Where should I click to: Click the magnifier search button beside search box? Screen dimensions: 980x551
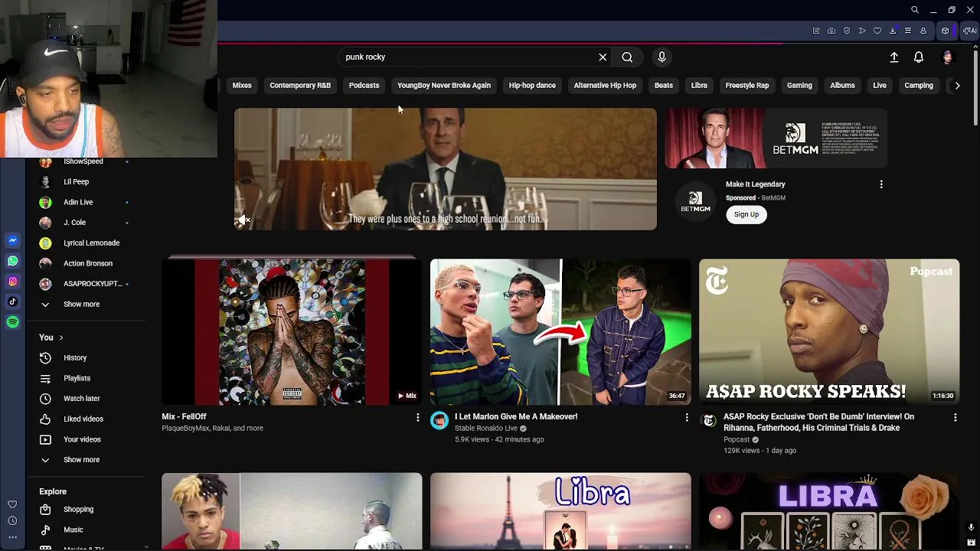(x=627, y=57)
